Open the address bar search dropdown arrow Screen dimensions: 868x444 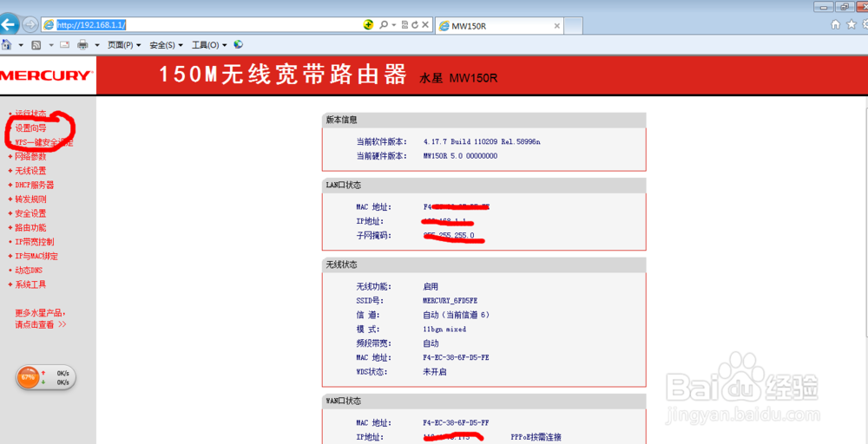pyautogui.click(x=393, y=25)
